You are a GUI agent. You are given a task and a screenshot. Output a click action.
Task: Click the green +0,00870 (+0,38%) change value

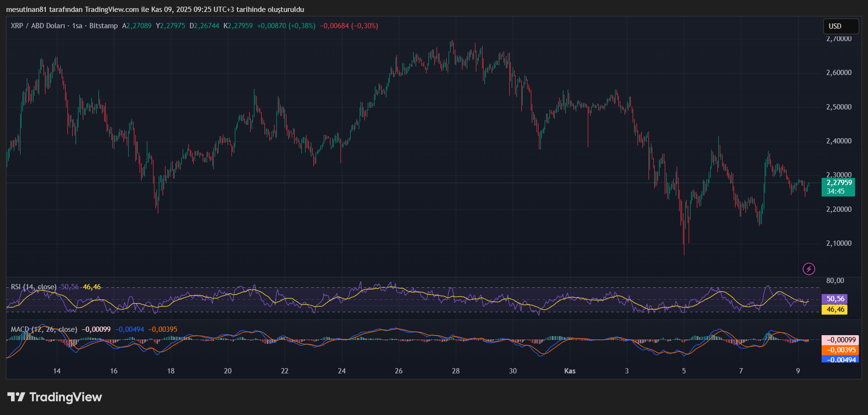click(286, 26)
